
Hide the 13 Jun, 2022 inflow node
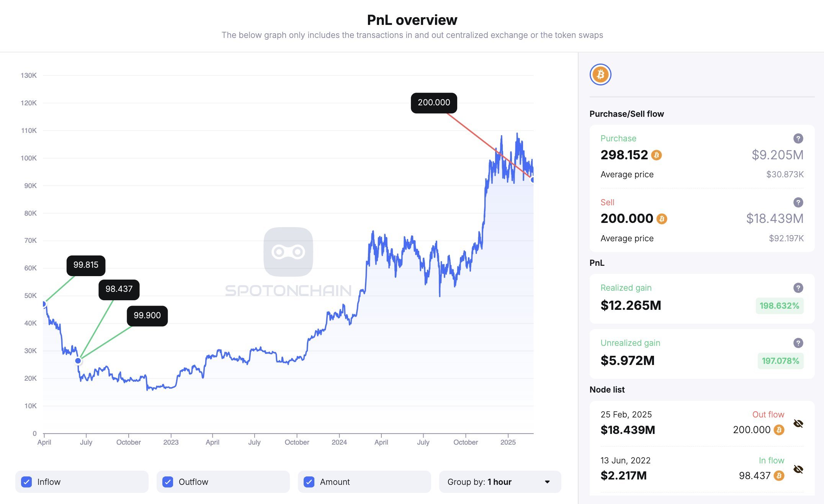point(798,470)
